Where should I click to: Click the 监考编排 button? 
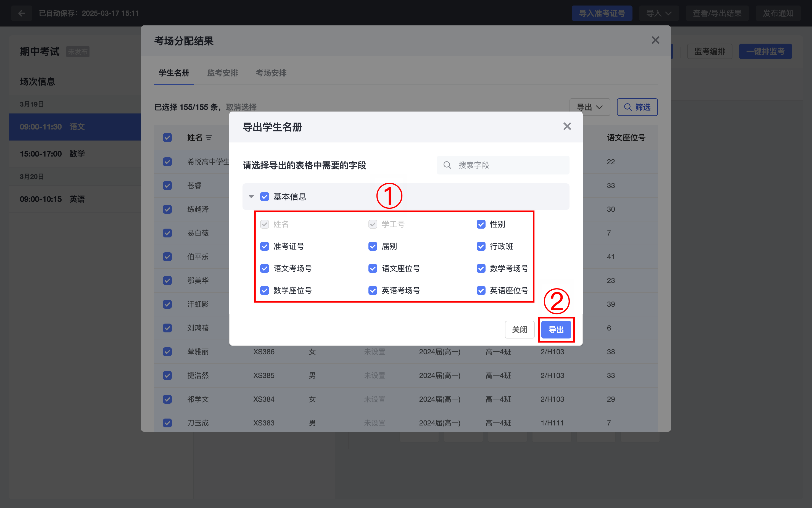pyautogui.click(x=710, y=51)
